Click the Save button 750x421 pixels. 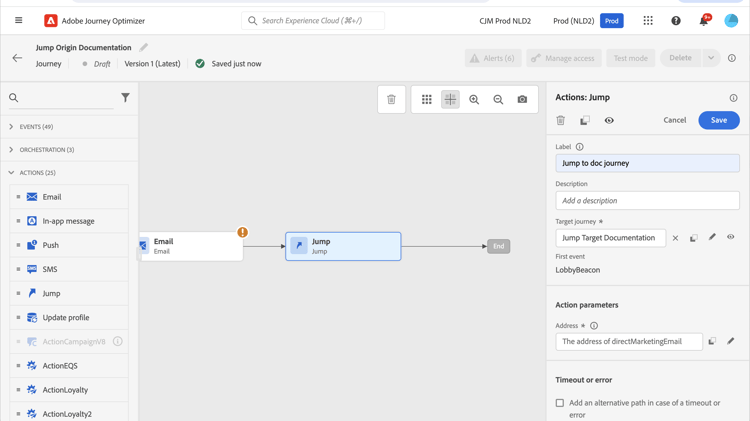click(718, 120)
